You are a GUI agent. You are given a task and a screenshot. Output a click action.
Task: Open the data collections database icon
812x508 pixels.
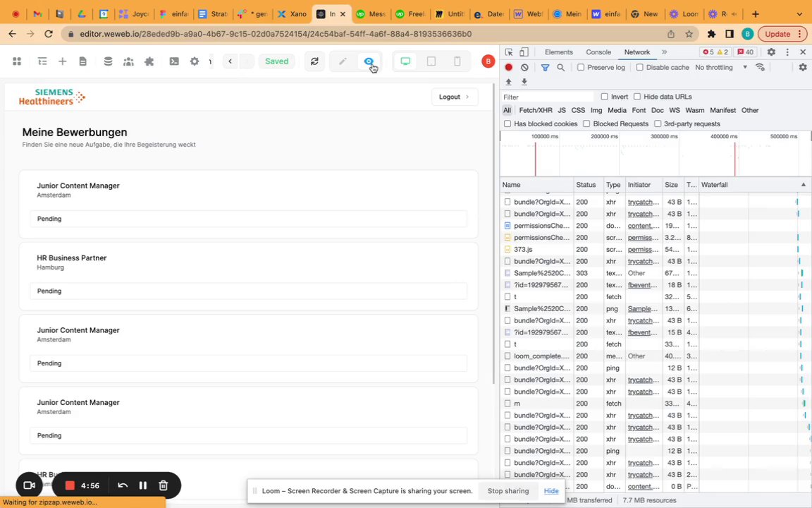[x=108, y=61]
